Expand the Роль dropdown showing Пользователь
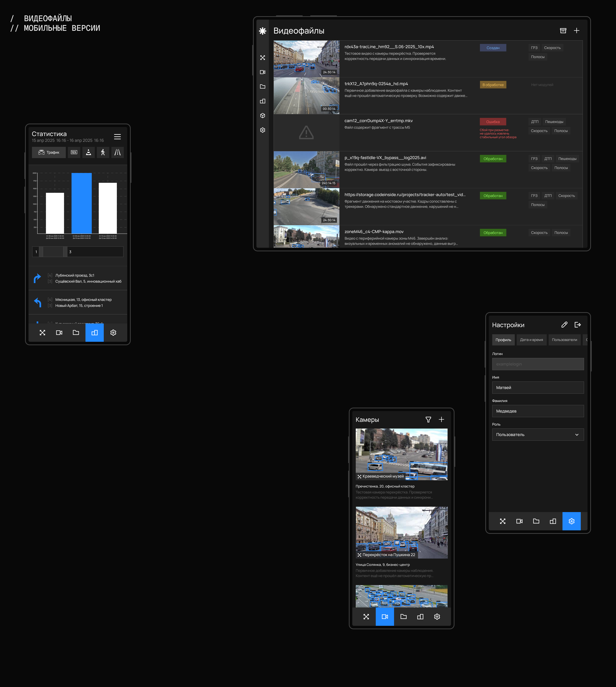The width and height of the screenshot is (616, 687). click(x=537, y=435)
